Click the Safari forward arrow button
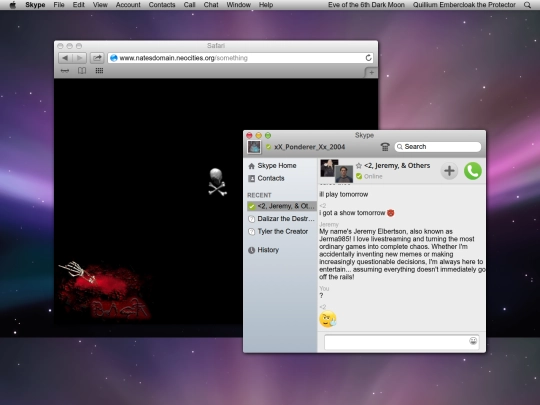This screenshot has height=405, width=540. pyautogui.click(x=80, y=58)
